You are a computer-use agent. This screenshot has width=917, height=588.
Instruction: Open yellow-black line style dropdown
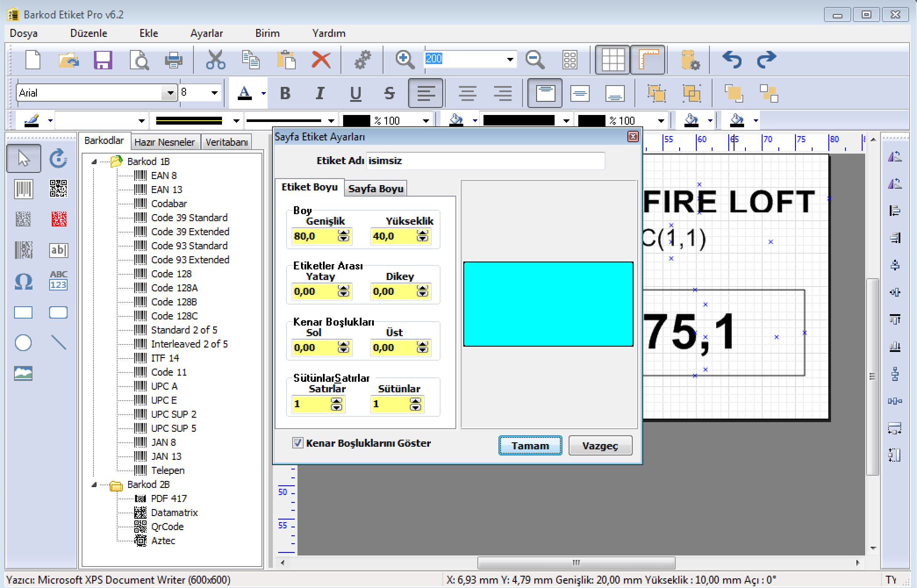[x=236, y=121]
